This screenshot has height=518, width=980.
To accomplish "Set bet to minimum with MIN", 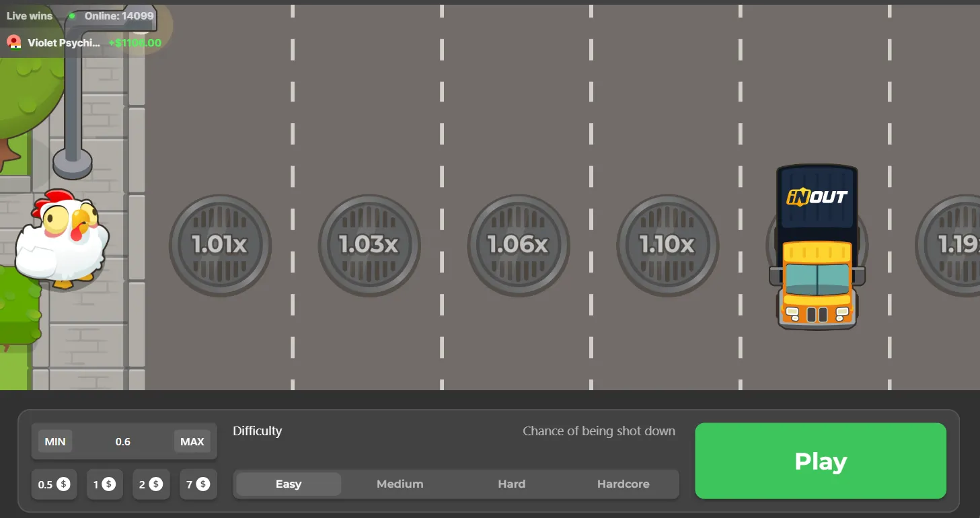I will [x=55, y=442].
